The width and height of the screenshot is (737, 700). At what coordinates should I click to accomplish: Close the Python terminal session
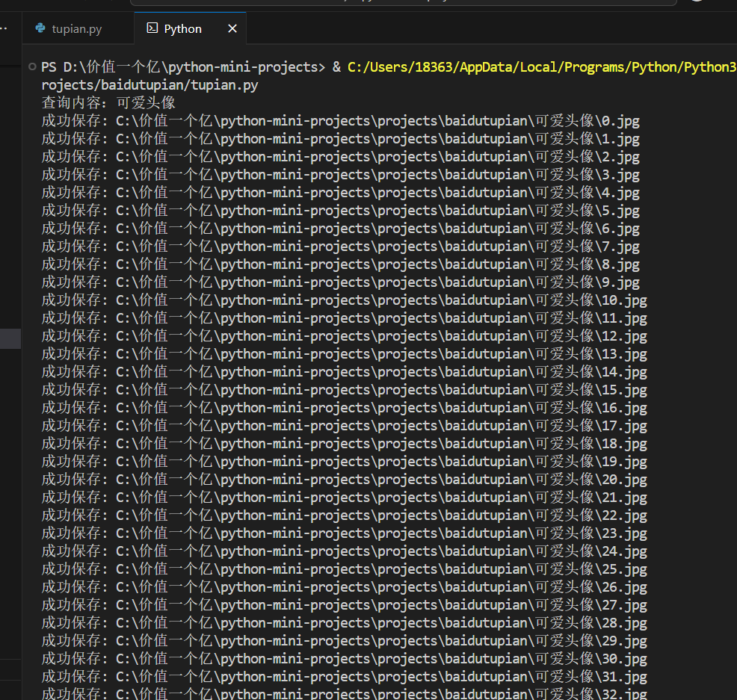232,28
